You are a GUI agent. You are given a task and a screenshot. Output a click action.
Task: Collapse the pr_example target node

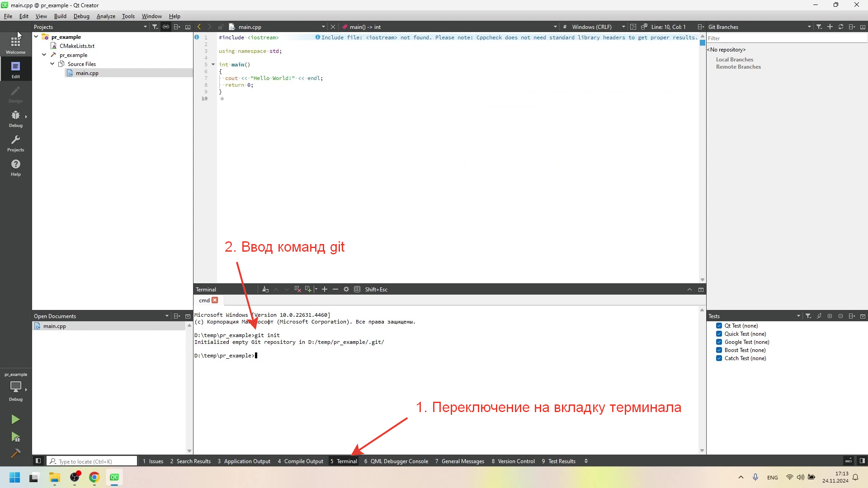(44, 55)
